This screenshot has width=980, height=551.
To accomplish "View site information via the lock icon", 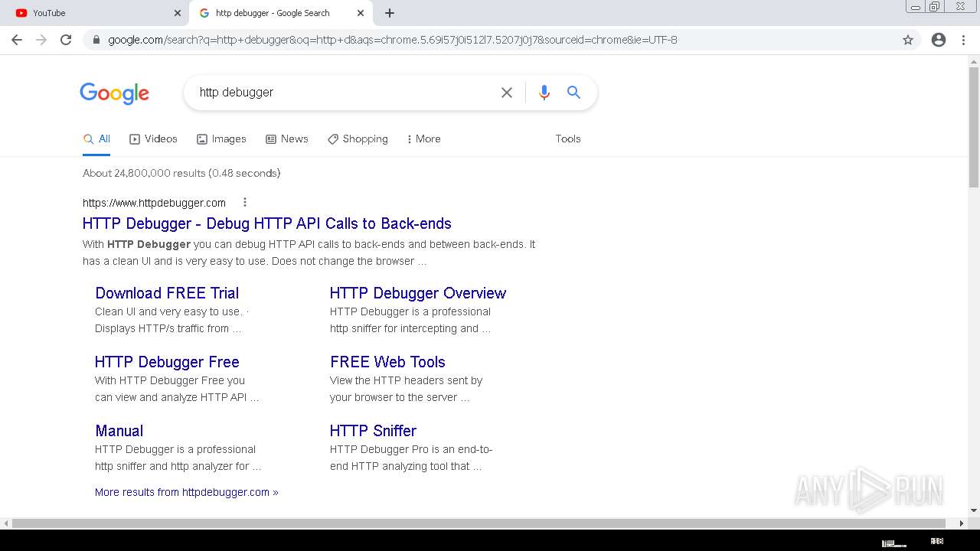I will pyautogui.click(x=96, y=40).
